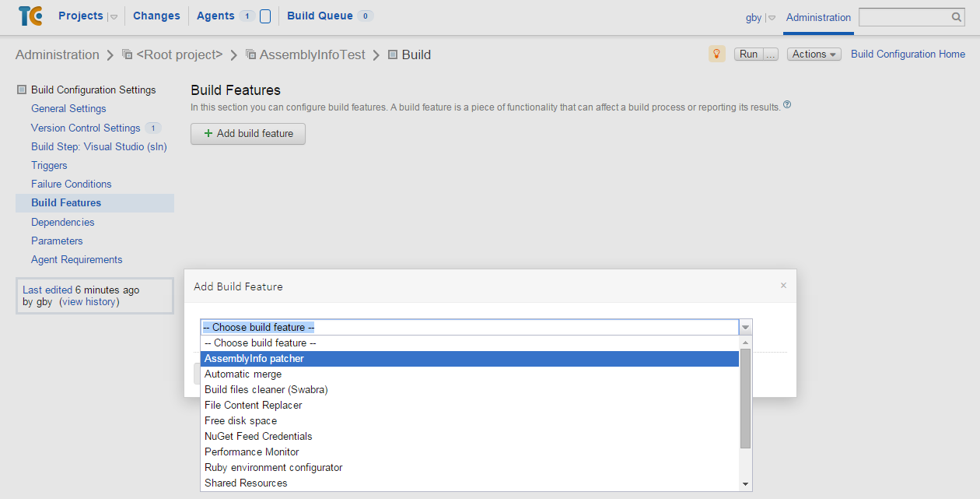Click the search input field

[904, 17]
